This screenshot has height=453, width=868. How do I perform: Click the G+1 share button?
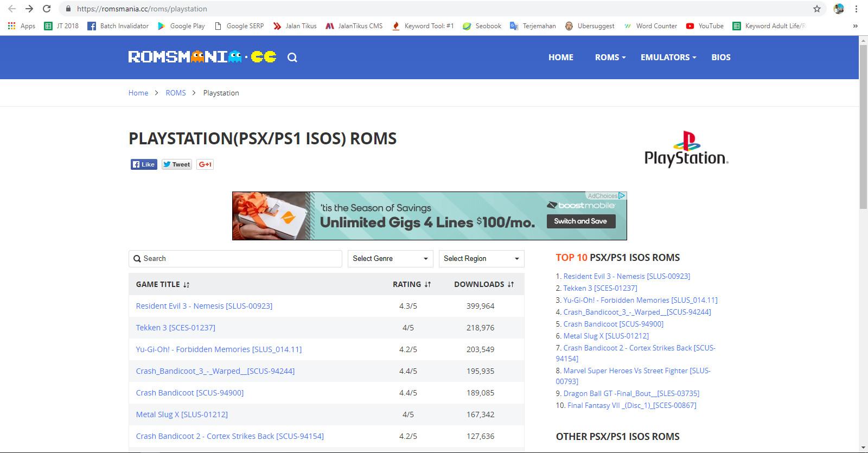point(205,164)
